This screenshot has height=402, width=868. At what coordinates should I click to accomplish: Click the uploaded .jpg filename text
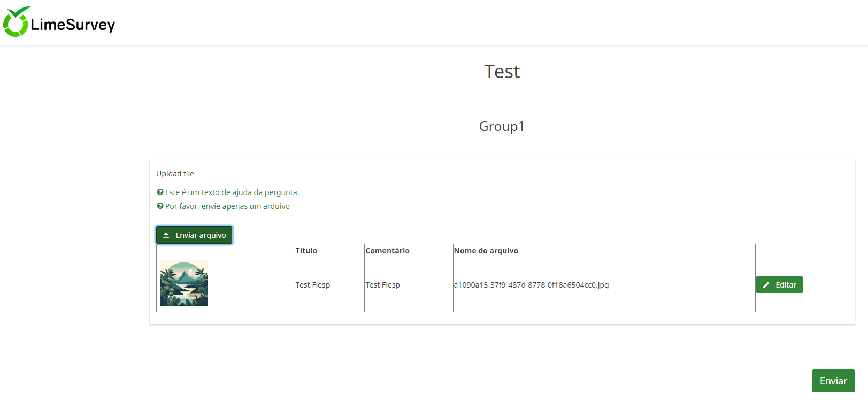(x=531, y=285)
